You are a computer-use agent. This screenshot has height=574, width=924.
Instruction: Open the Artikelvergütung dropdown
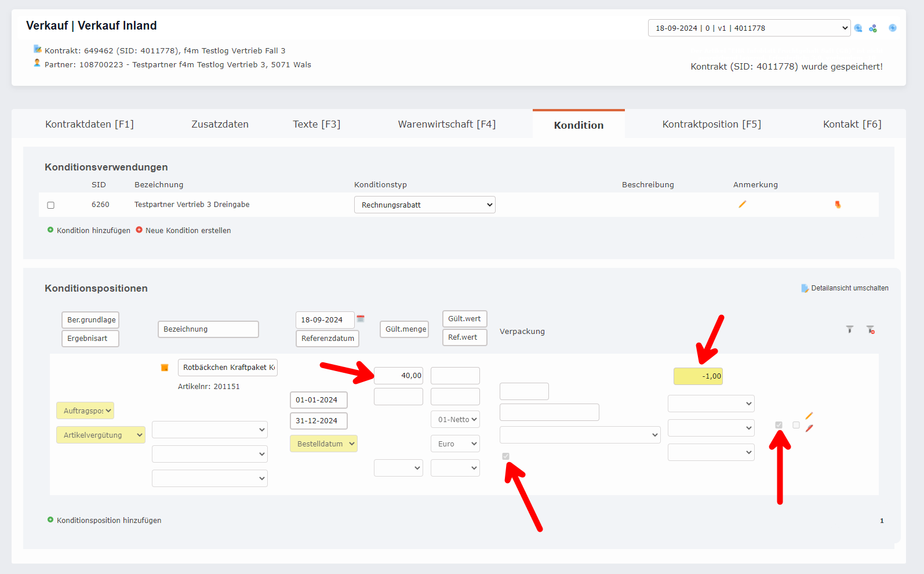101,435
